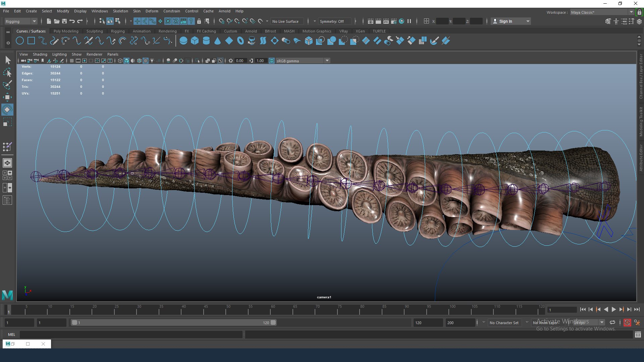
Task: Toggle the pause viewport button
Action: 409,21
